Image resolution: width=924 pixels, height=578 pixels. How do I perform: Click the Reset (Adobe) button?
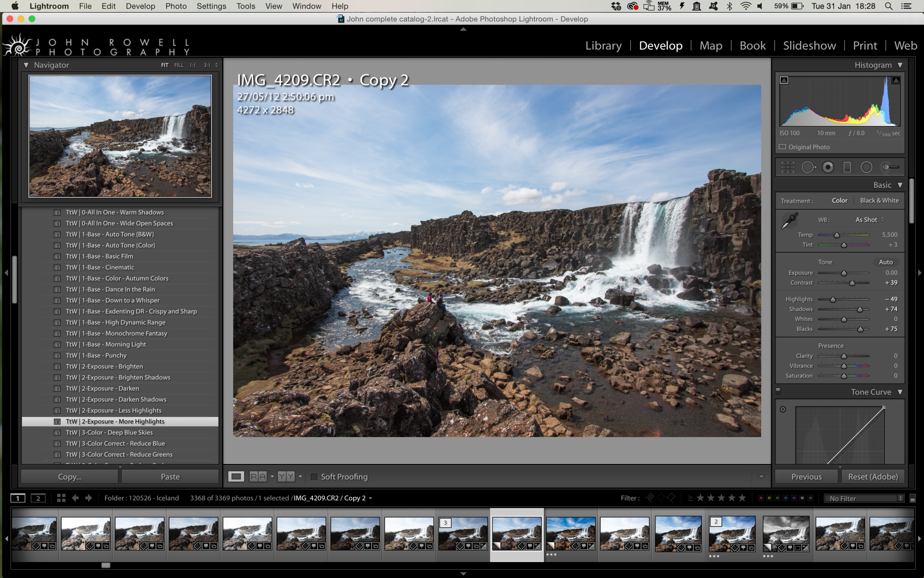873,477
